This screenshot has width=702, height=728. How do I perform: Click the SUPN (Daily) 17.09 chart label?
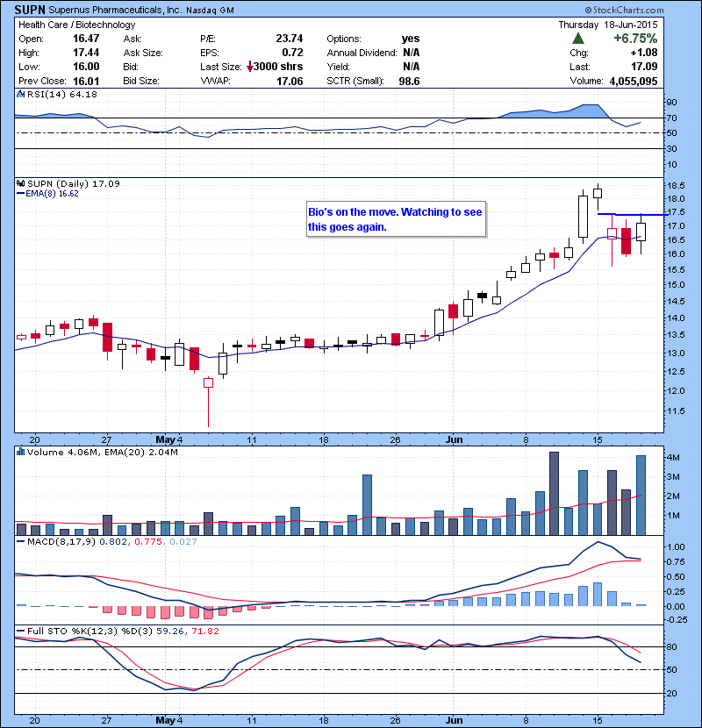tap(74, 184)
